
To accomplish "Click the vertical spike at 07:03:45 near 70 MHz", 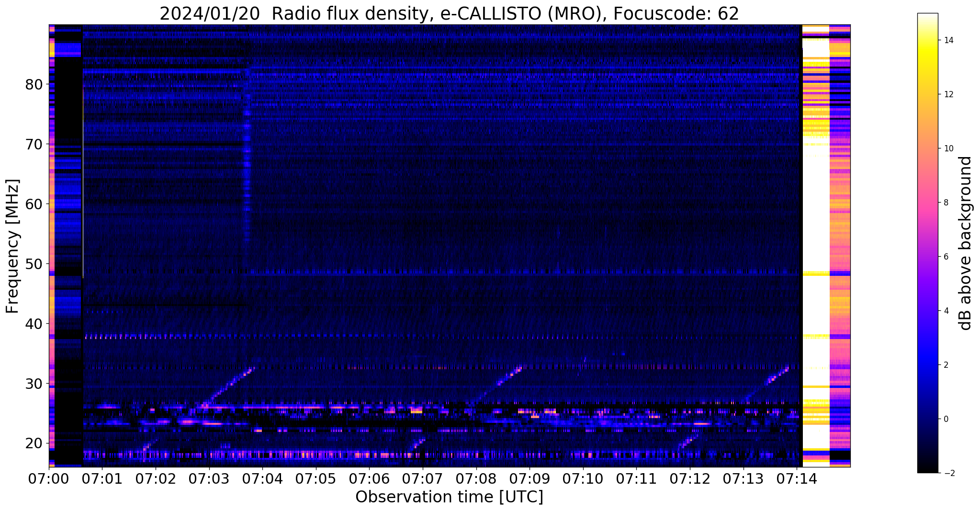I will pyautogui.click(x=247, y=153).
